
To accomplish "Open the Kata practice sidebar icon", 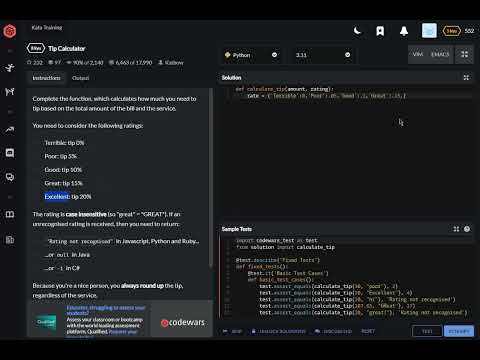I will [x=10, y=68].
